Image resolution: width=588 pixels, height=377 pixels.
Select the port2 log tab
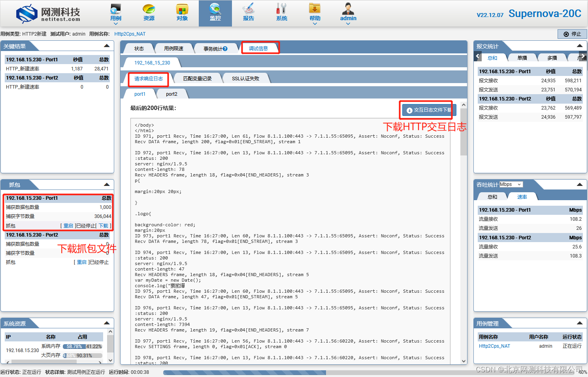coord(171,94)
